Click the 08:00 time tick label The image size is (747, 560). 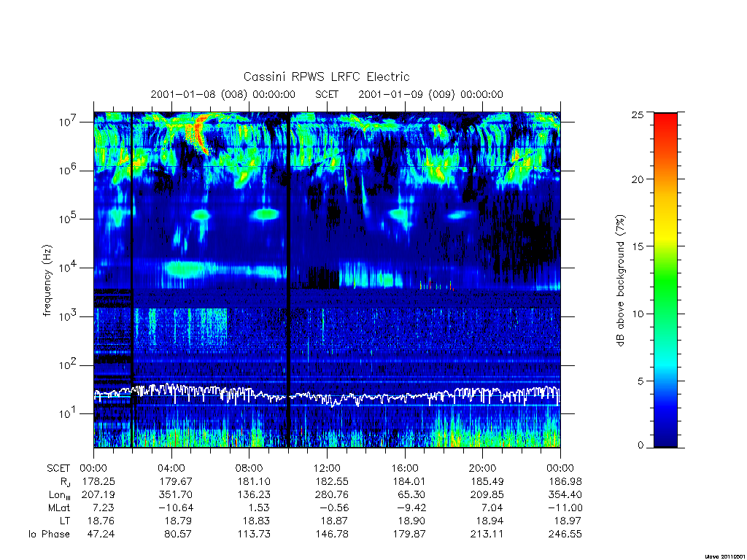[x=249, y=468]
